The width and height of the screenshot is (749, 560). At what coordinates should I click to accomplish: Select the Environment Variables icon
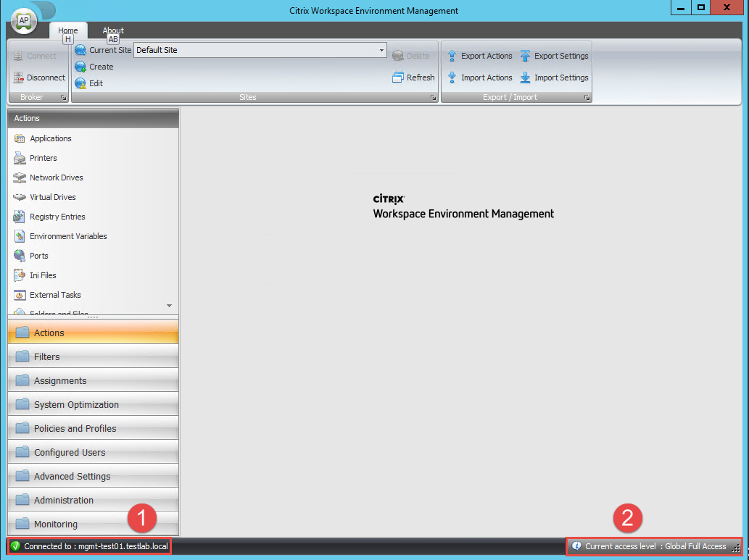click(x=20, y=236)
